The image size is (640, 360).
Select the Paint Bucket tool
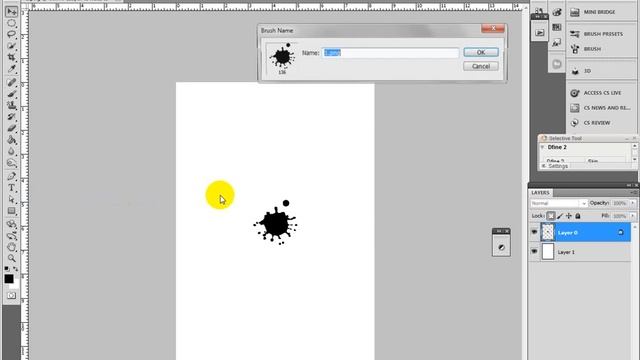click(x=11, y=140)
